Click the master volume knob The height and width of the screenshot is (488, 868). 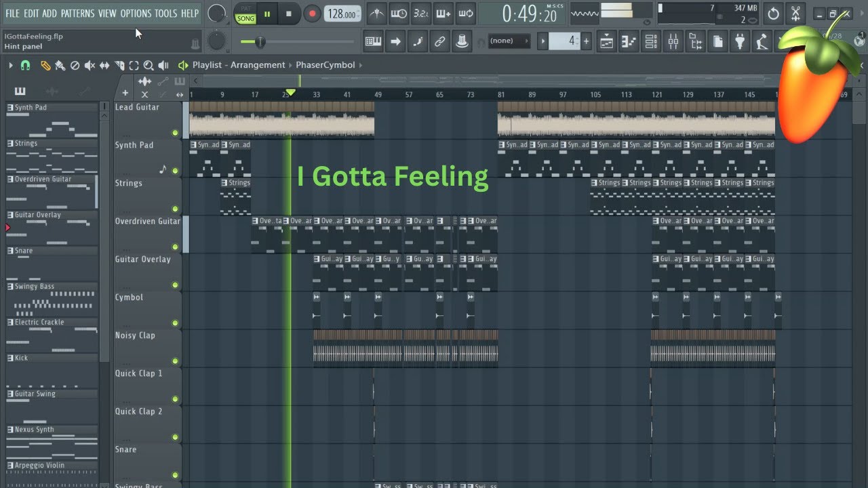pyautogui.click(x=216, y=13)
